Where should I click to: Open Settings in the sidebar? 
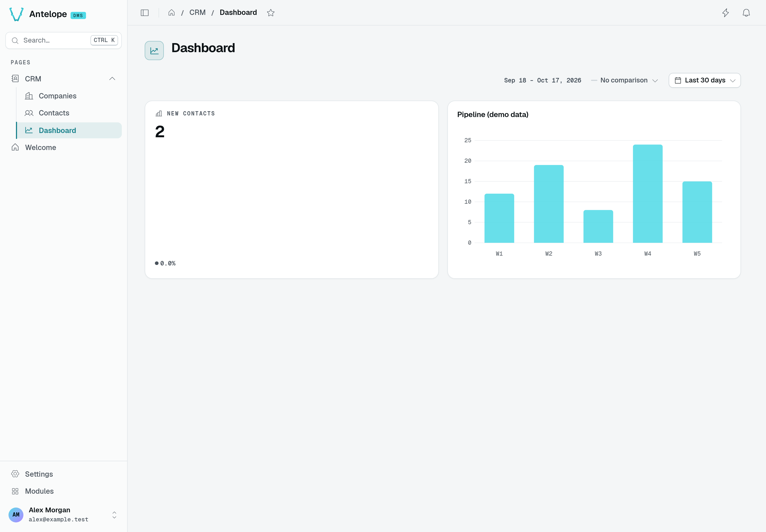click(64, 474)
